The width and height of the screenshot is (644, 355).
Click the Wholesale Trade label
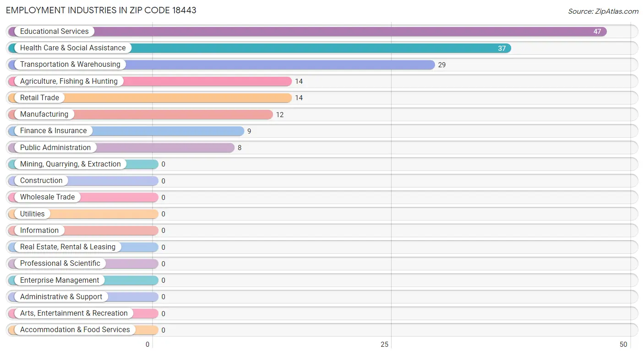47,197
